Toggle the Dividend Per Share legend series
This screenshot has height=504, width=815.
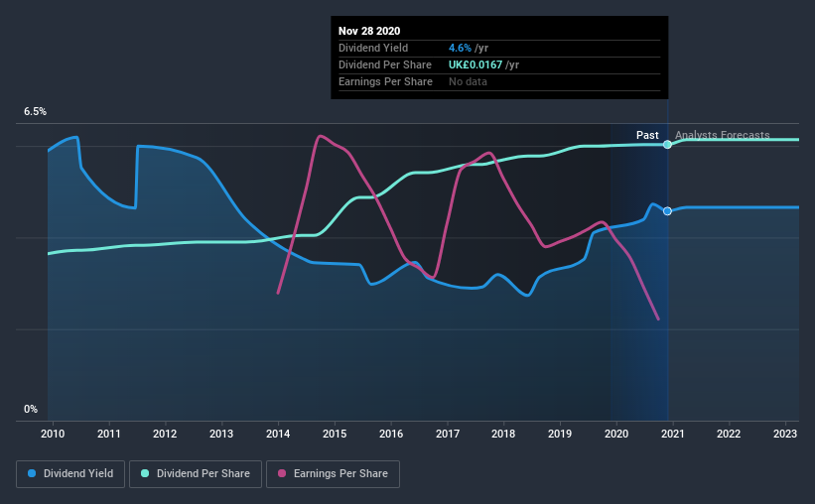coord(196,474)
